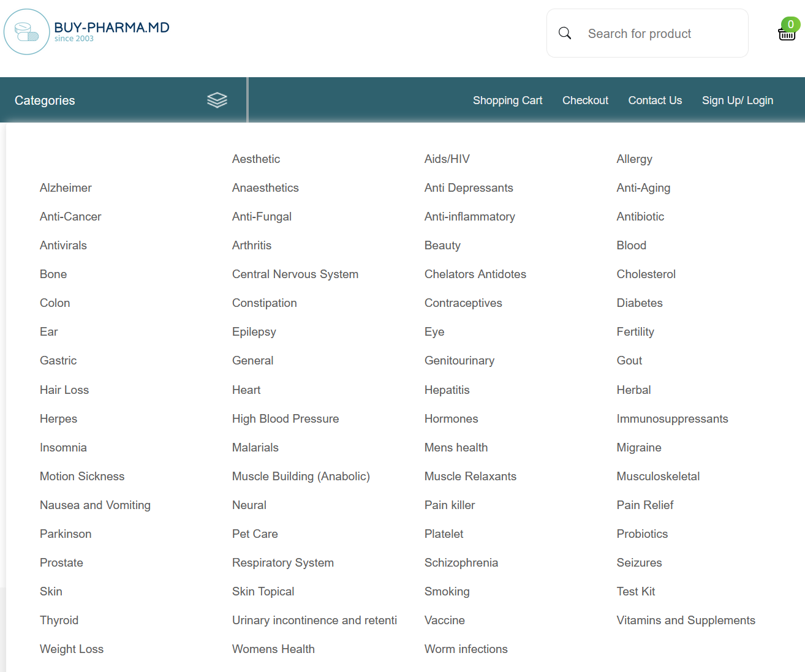This screenshot has width=805, height=672.
Task: Open the Beauty category
Action: pyautogui.click(x=442, y=246)
